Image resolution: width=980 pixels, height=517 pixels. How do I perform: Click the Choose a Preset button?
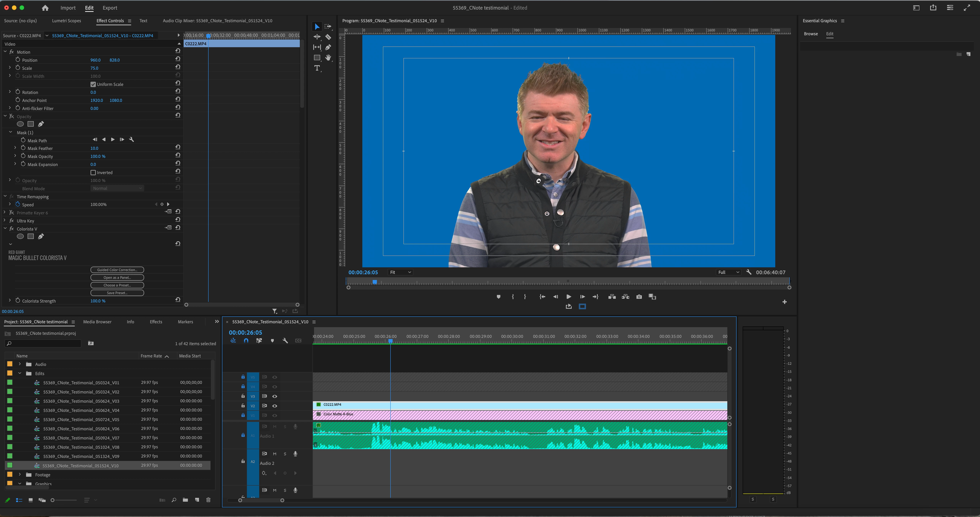117,285
